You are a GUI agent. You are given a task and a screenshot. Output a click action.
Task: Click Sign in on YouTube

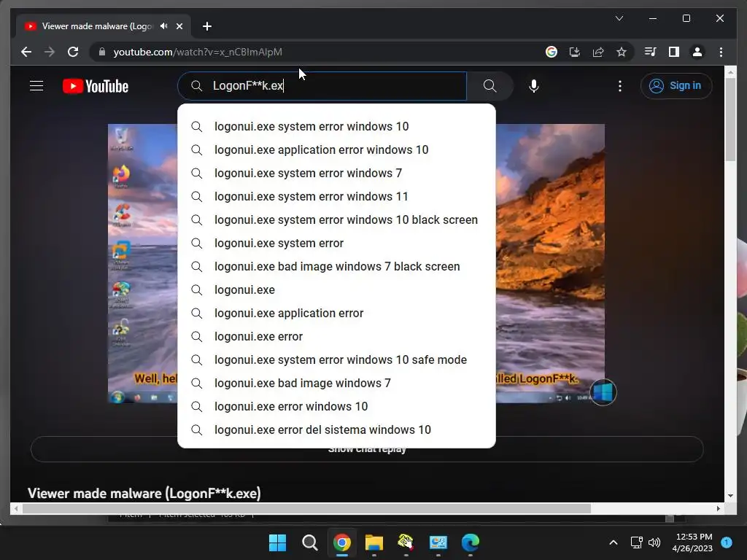pos(676,86)
